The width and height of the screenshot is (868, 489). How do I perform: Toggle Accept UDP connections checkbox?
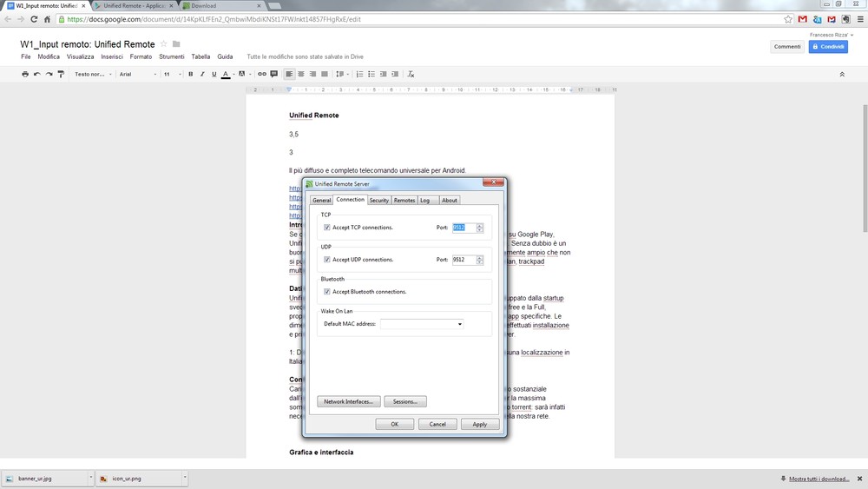click(327, 260)
